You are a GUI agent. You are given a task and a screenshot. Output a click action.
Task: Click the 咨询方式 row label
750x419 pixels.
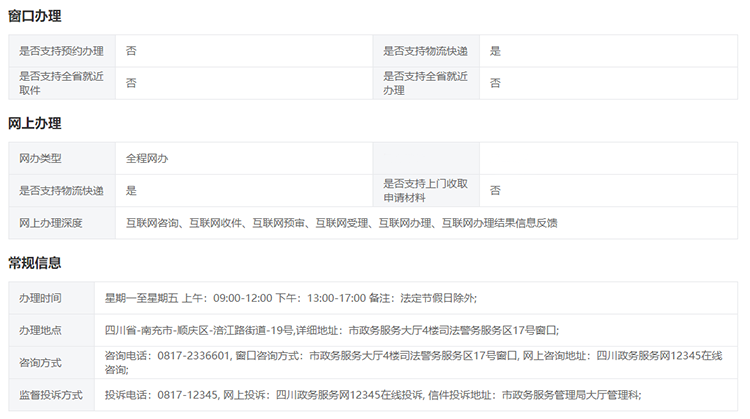point(40,362)
